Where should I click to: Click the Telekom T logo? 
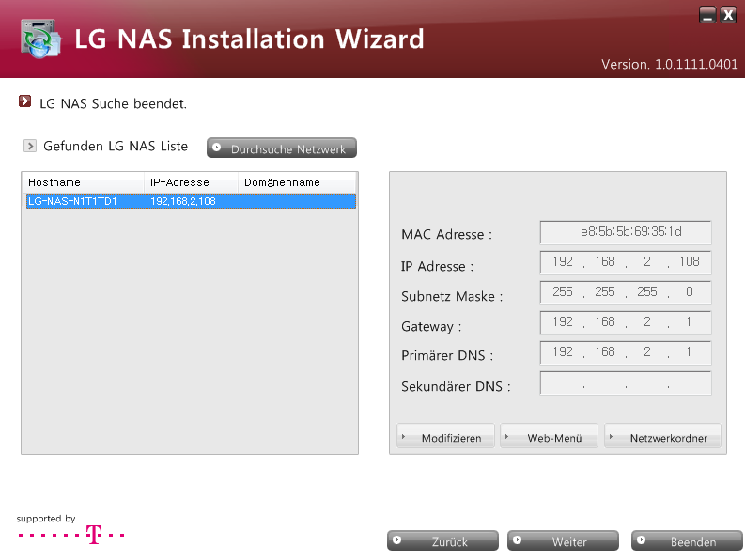[x=93, y=535]
